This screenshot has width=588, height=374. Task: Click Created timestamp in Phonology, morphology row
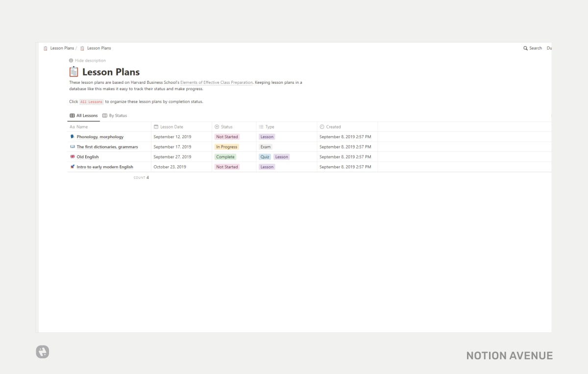(x=345, y=137)
